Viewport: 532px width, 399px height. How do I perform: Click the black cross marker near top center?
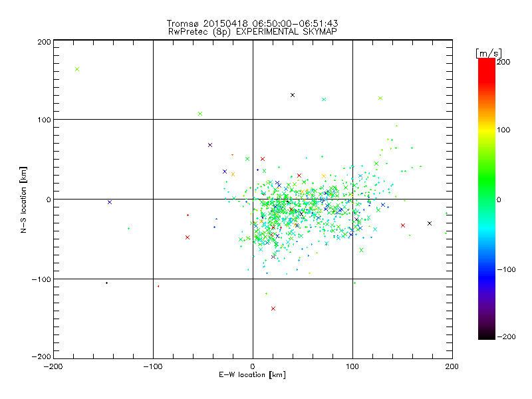293,95
